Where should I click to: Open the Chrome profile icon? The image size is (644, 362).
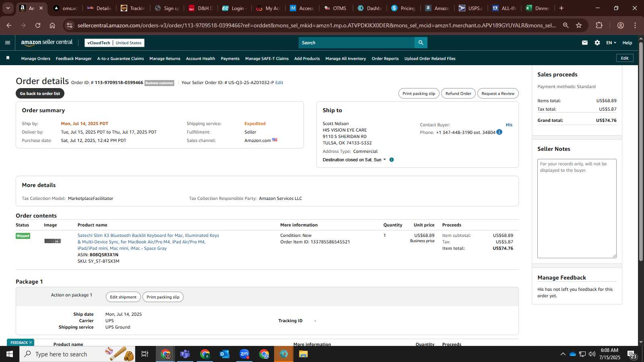(x=621, y=25)
